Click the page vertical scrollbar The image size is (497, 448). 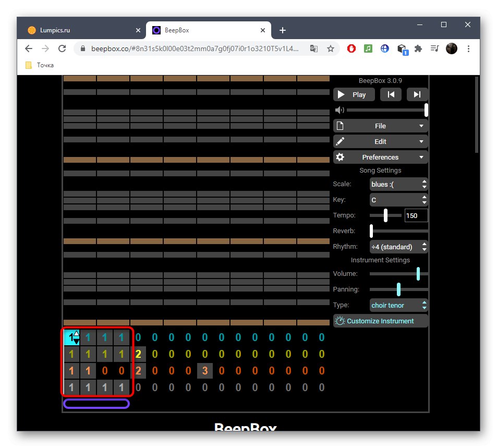[x=476, y=114]
